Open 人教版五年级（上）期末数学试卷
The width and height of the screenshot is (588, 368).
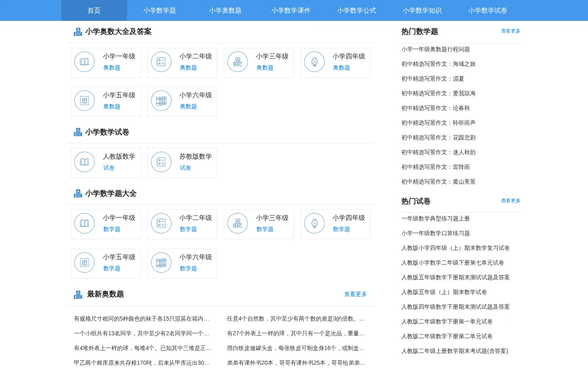(444, 292)
